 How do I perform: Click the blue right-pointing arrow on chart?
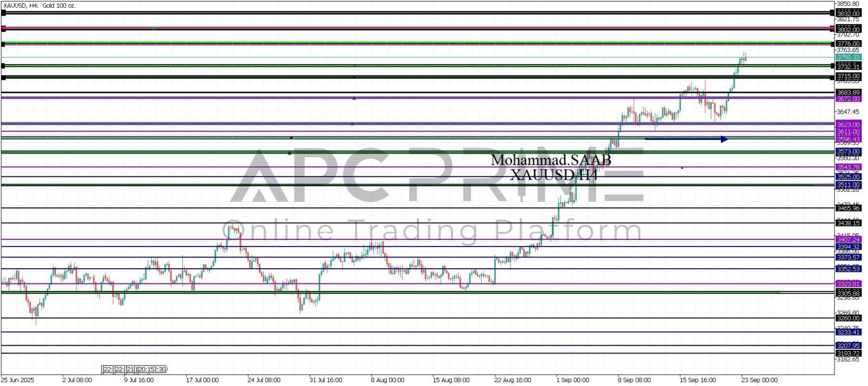pos(686,139)
